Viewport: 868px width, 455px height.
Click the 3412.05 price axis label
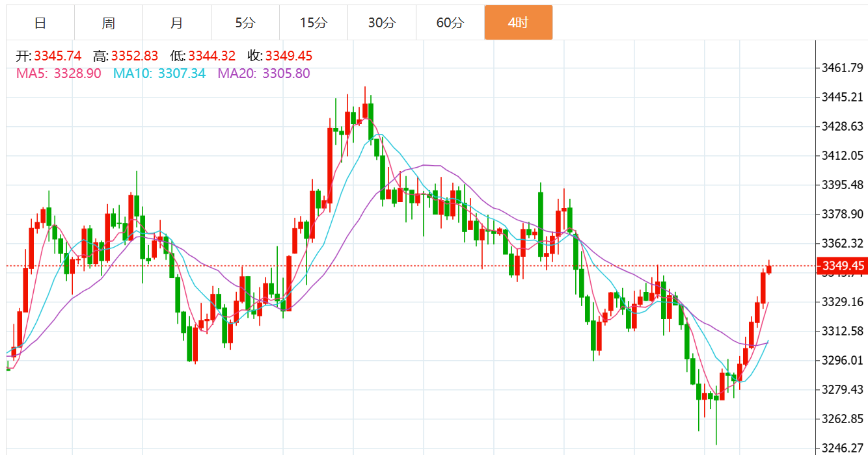[843, 155]
